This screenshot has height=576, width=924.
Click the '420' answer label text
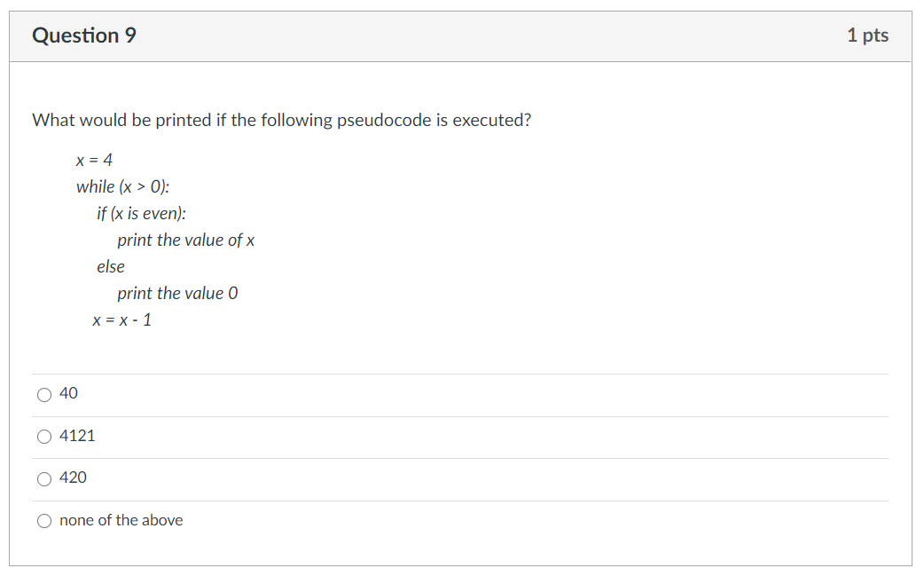point(73,477)
